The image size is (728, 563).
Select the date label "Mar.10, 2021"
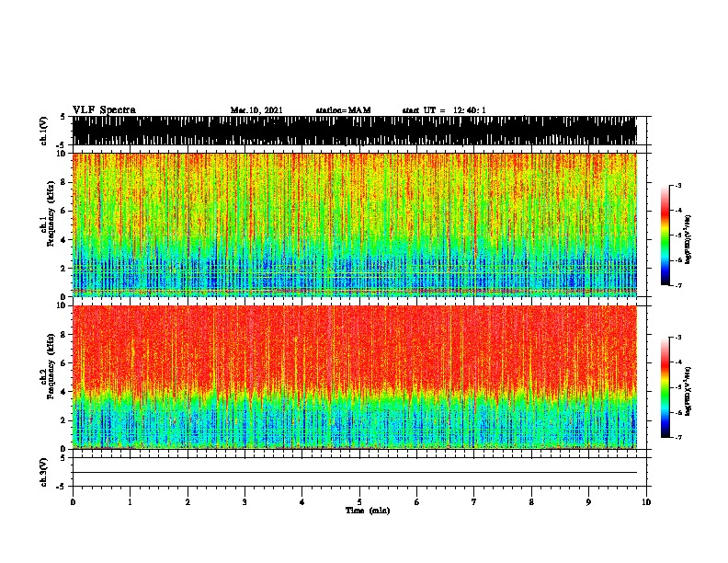coord(256,110)
